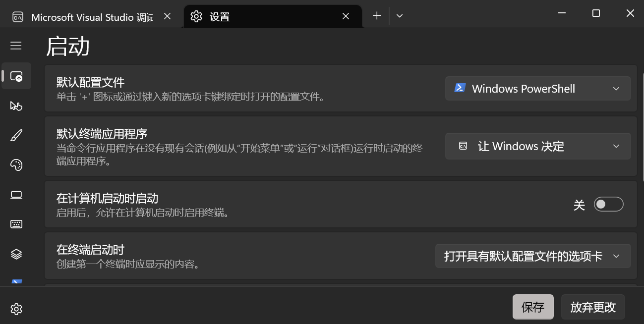Click the 默认终端应用程序 setting label
The height and width of the screenshot is (324, 644).
102,134
